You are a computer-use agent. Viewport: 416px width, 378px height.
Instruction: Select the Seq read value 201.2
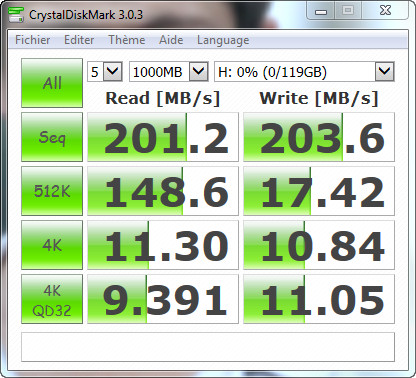point(163,137)
